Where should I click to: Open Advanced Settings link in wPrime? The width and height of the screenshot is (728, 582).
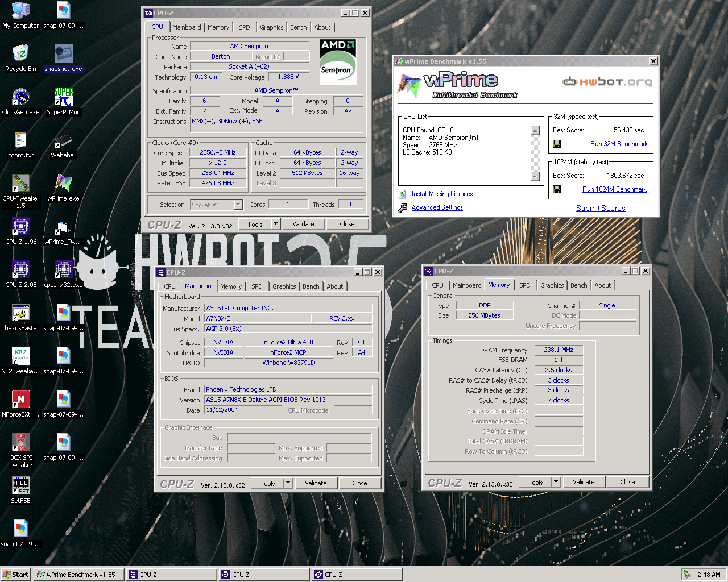pyautogui.click(x=437, y=207)
